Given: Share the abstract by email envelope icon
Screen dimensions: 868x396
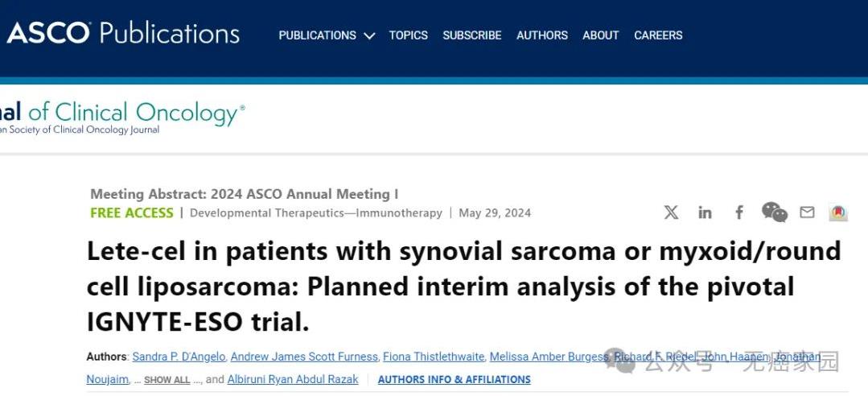Looking at the screenshot, I should pos(807,212).
